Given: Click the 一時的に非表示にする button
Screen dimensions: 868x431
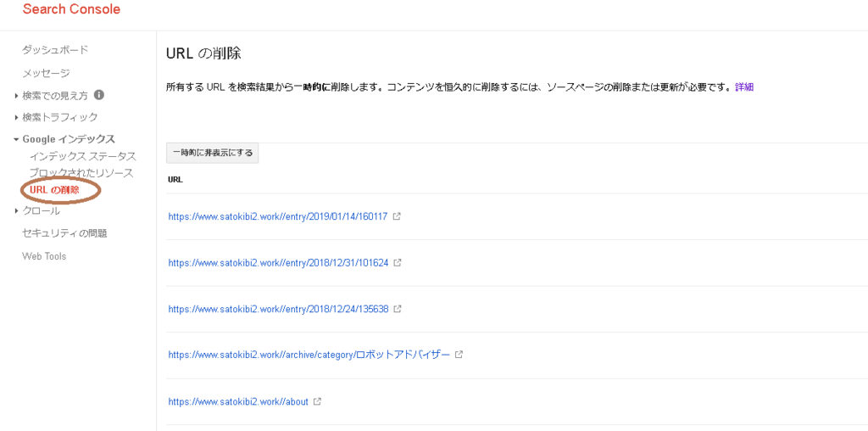Looking at the screenshot, I should [213, 154].
